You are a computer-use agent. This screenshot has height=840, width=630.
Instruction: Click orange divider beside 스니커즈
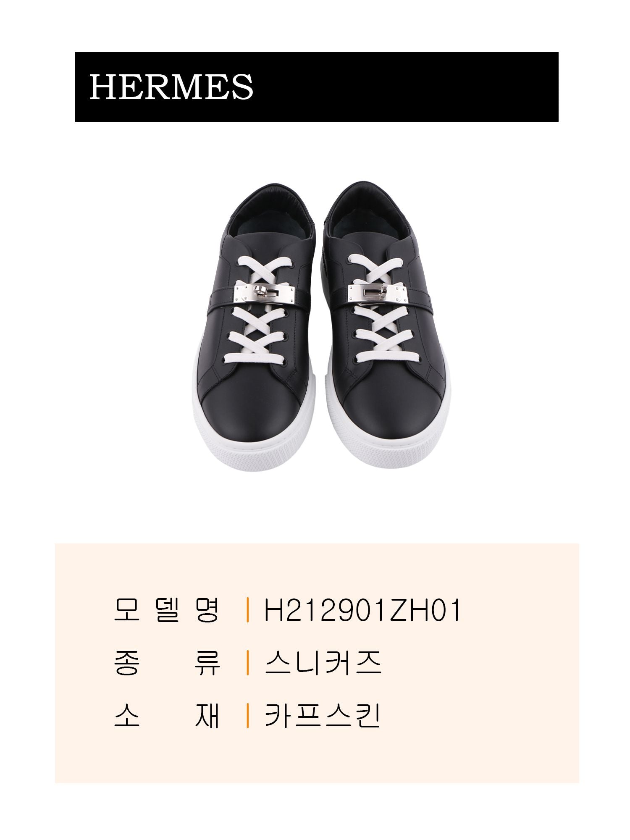248,663
